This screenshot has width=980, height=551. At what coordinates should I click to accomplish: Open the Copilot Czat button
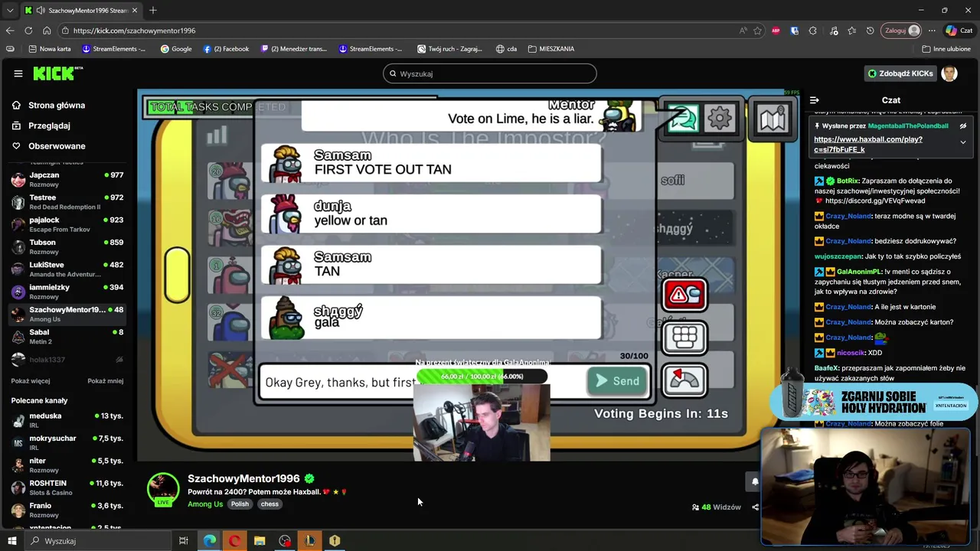tap(961, 31)
